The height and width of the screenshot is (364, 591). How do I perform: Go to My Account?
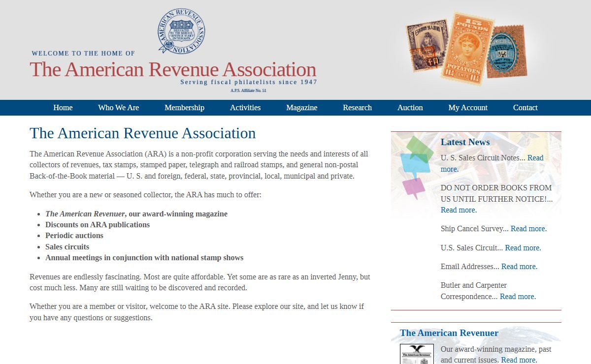tap(468, 108)
